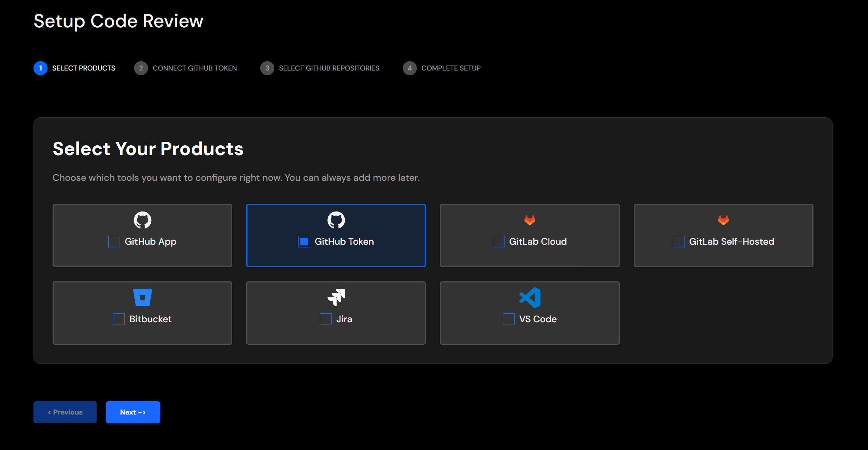Click the GitHub App label text
This screenshot has height=450, width=868.
(x=150, y=242)
